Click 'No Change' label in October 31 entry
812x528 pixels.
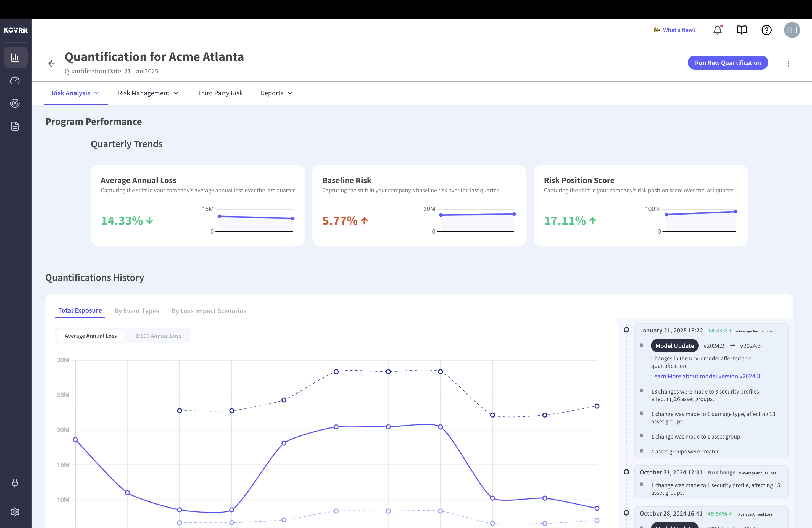(721, 472)
